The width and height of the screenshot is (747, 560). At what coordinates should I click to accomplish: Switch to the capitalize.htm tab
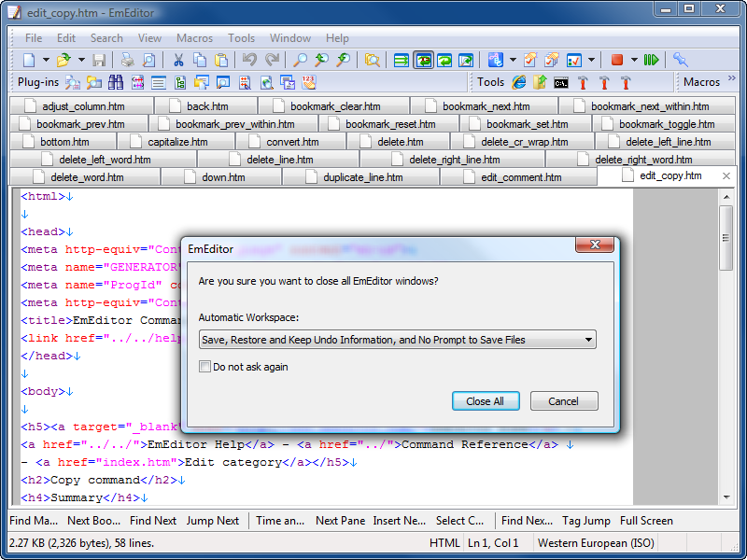tap(176, 142)
